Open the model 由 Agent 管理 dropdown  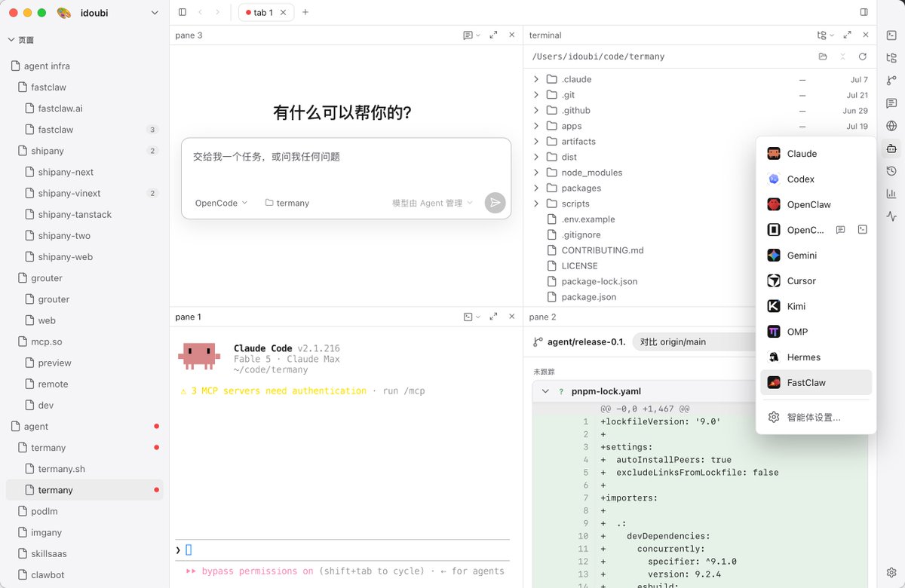click(432, 203)
